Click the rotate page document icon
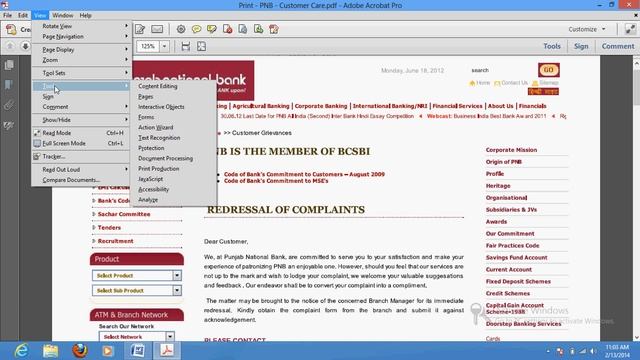This screenshot has width=640, height=360. click(x=243, y=29)
